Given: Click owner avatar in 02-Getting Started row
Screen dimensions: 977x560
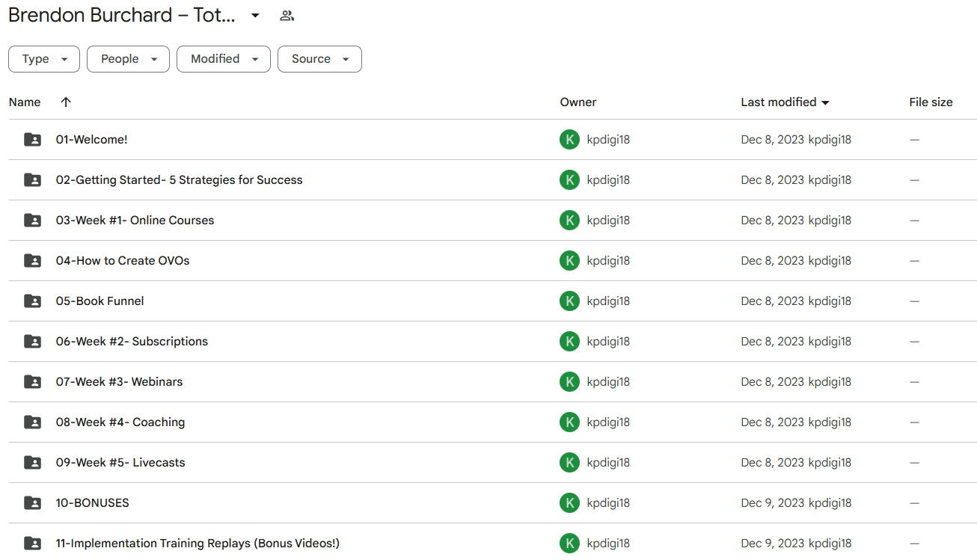Looking at the screenshot, I should pyautogui.click(x=569, y=180).
